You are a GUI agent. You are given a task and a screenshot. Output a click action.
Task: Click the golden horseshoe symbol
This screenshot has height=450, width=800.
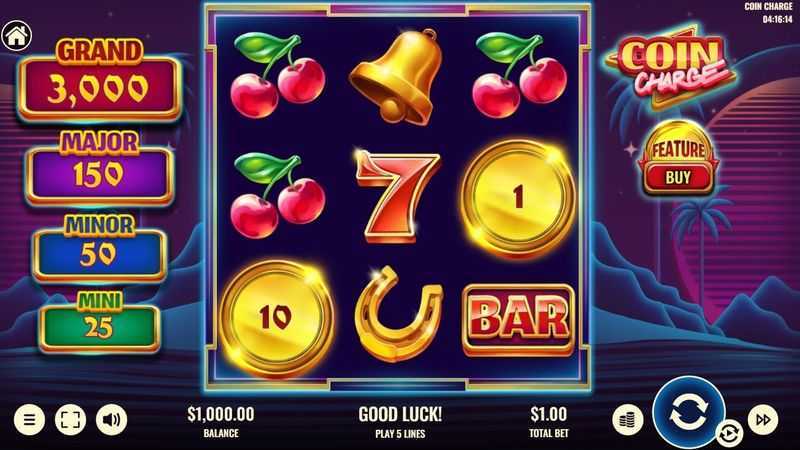(398, 313)
